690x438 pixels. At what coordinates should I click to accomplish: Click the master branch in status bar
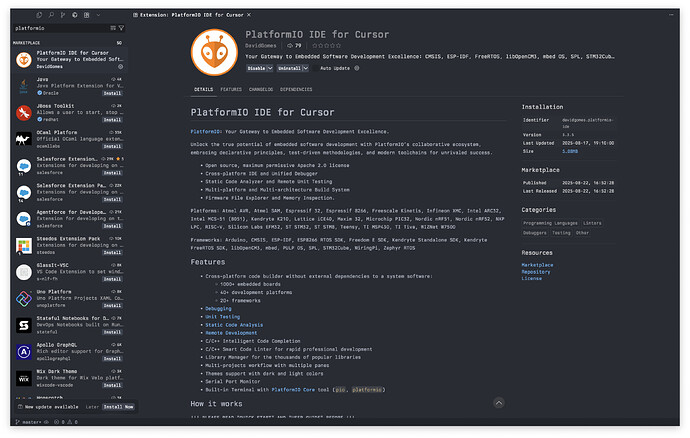(x=29, y=422)
